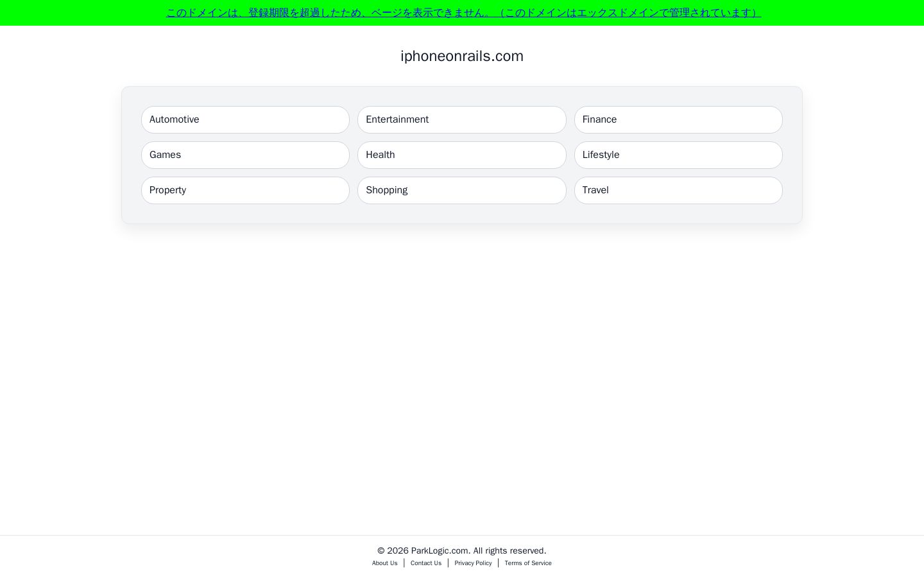View the Travel category
The image size is (924, 578).
[678, 190]
